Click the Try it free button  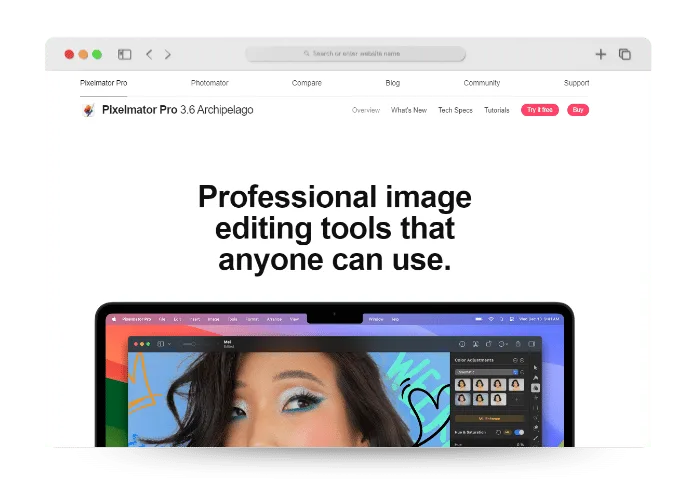pos(540,110)
